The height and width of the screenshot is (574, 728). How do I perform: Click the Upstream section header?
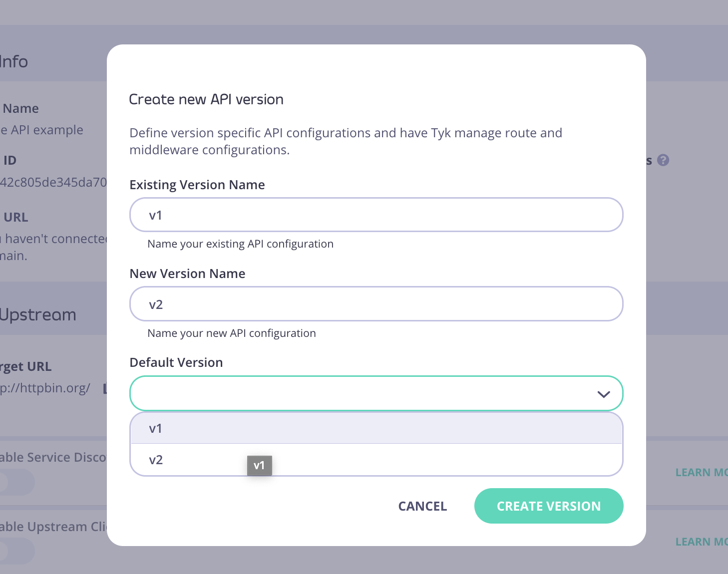point(38,314)
